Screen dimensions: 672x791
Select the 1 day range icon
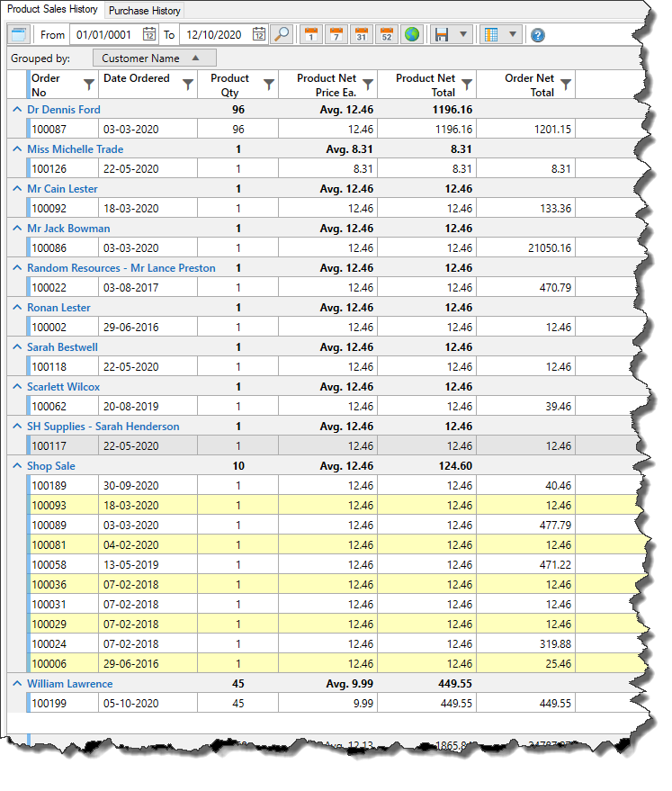pos(310,34)
